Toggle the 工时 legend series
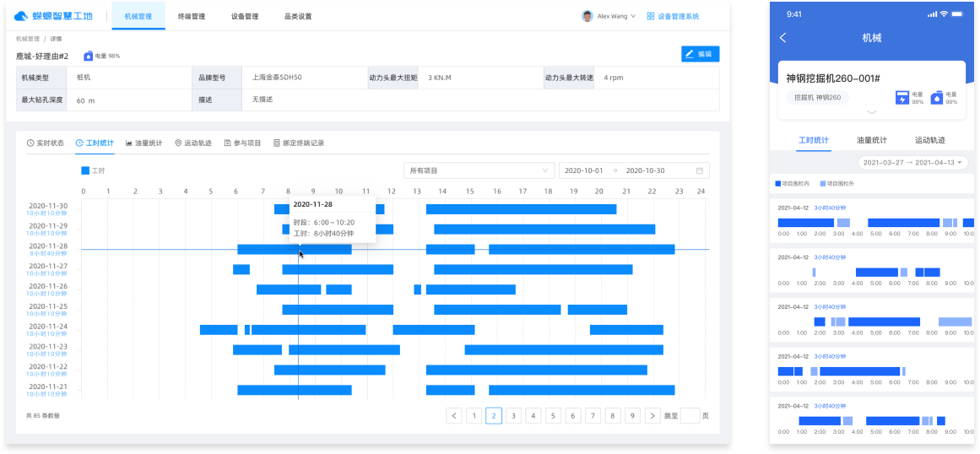980x454 pixels. tap(93, 170)
